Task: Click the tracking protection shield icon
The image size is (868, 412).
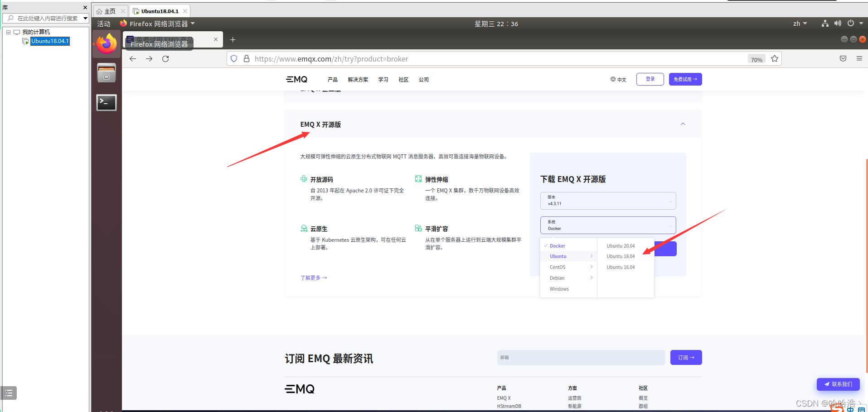Action: (x=234, y=59)
